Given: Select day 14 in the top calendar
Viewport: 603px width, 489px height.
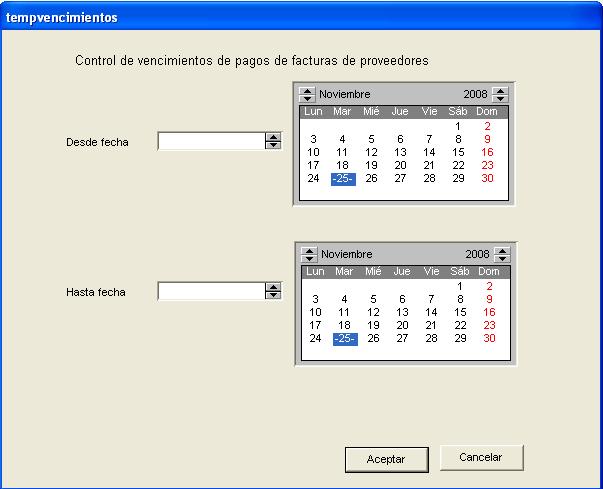Looking at the screenshot, I should 429,152.
